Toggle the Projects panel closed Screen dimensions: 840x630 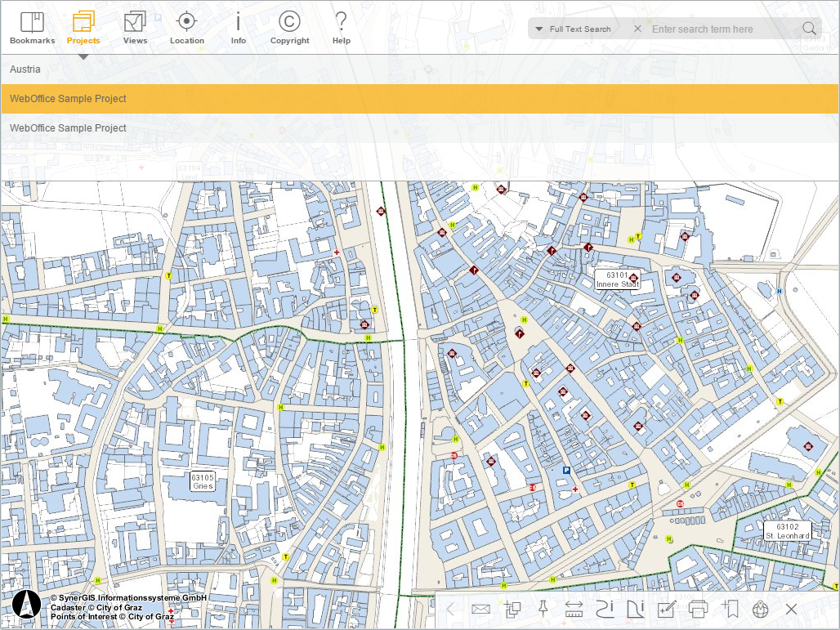click(x=83, y=25)
